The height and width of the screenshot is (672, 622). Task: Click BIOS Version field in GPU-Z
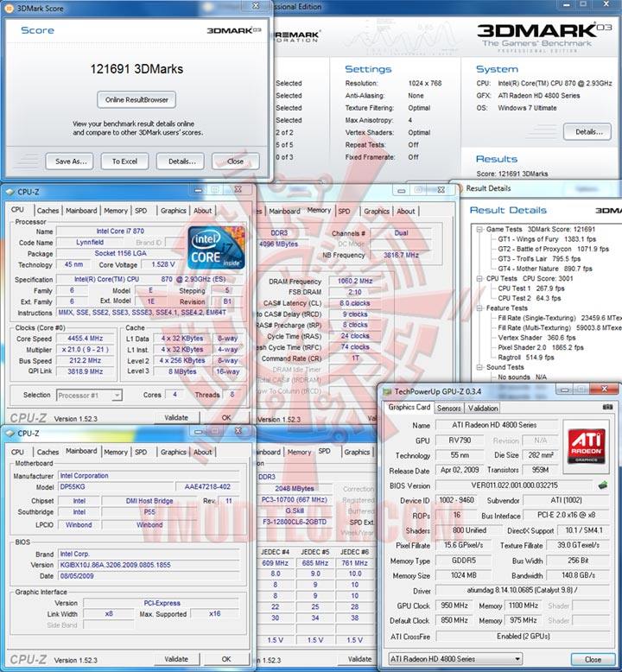pos(514,485)
